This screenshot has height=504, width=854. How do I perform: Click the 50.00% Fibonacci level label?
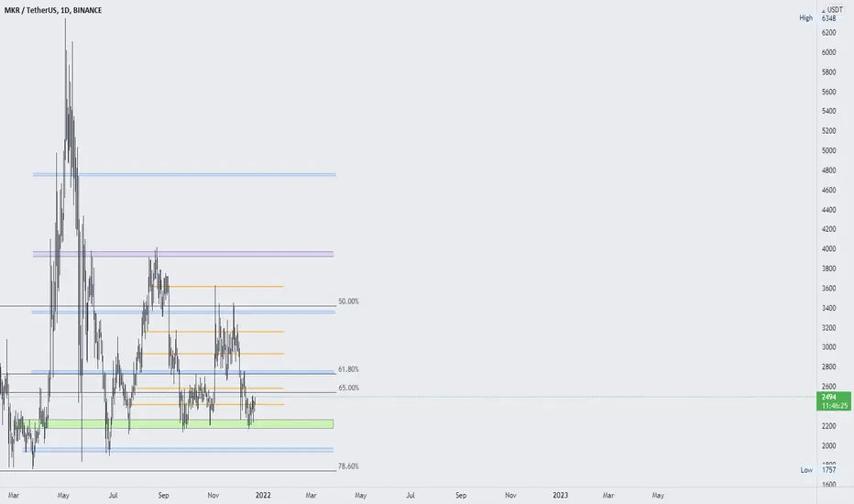348,301
